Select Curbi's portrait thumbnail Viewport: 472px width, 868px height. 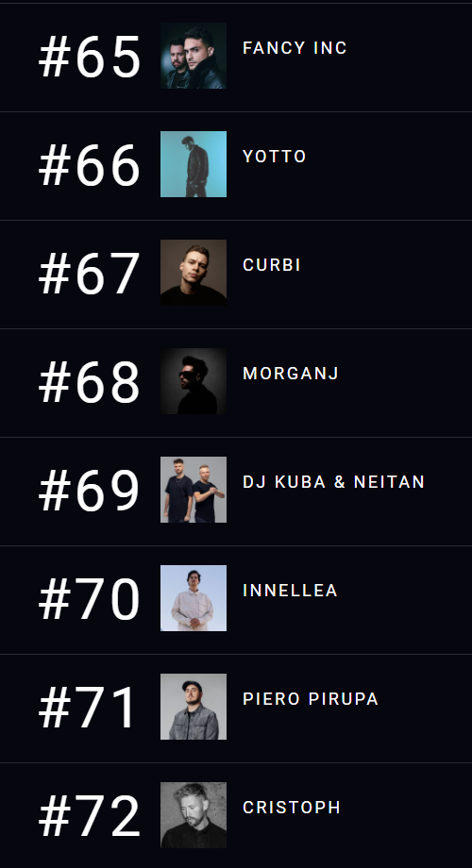(194, 273)
